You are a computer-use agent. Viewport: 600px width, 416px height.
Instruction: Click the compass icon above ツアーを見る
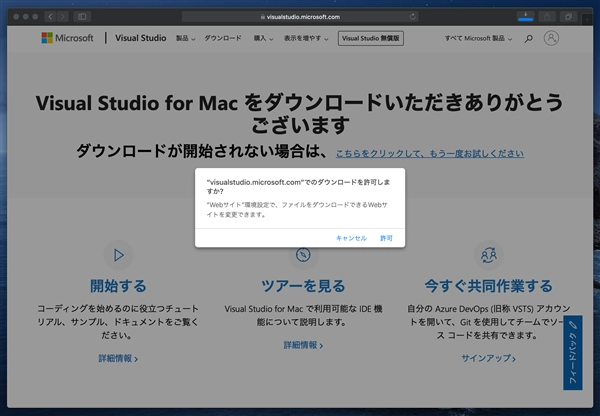pyautogui.click(x=303, y=255)
